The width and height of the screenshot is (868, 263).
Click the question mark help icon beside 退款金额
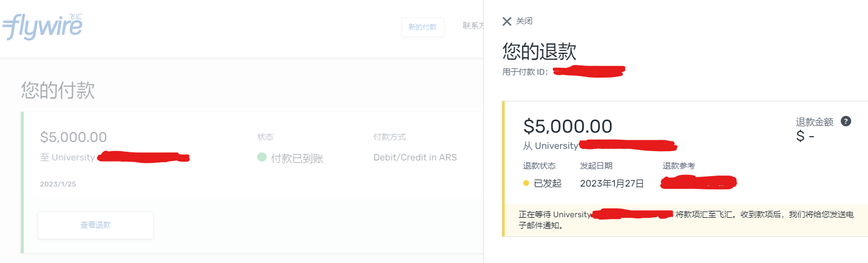coord(846,122)
